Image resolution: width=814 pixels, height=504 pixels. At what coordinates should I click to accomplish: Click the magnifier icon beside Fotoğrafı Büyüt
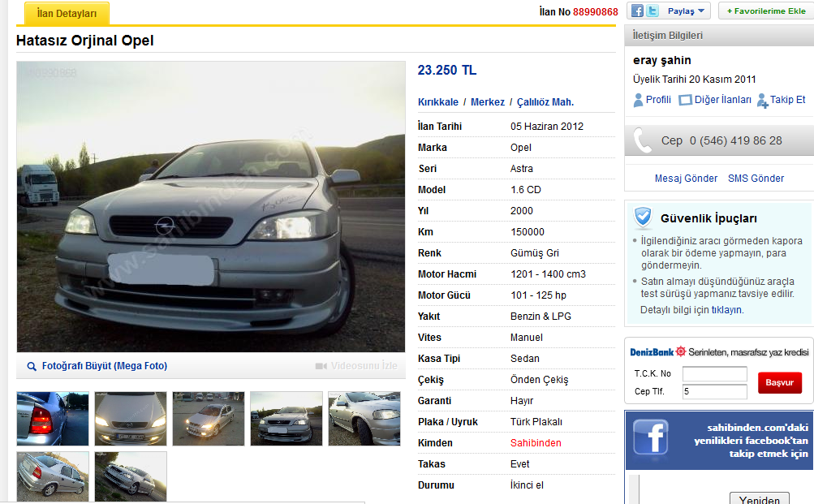point(32,367)
